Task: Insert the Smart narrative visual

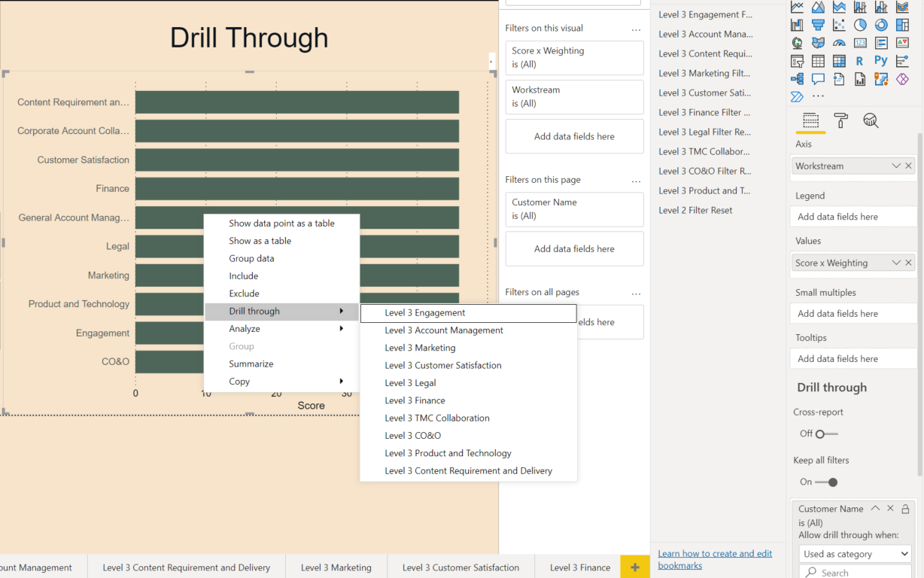Action: [839, 79]
